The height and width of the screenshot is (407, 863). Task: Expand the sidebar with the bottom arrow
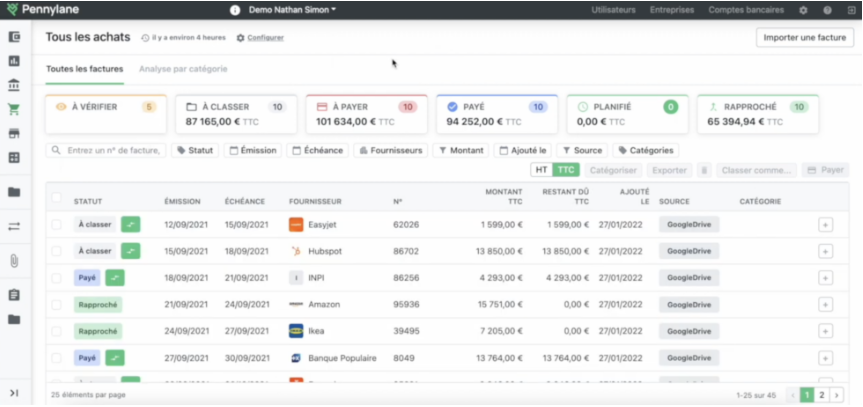coord(14,393)
